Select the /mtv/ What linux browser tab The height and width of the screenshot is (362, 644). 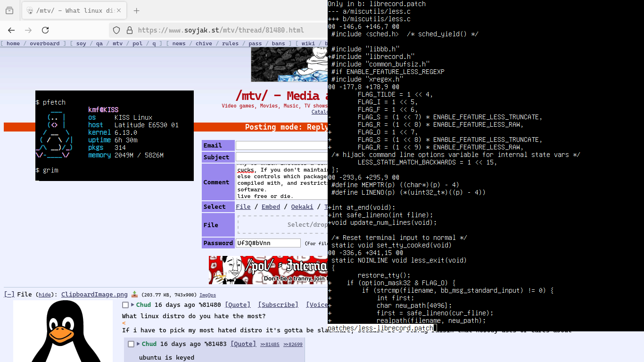pyautogui.click(x=74, y=10)
